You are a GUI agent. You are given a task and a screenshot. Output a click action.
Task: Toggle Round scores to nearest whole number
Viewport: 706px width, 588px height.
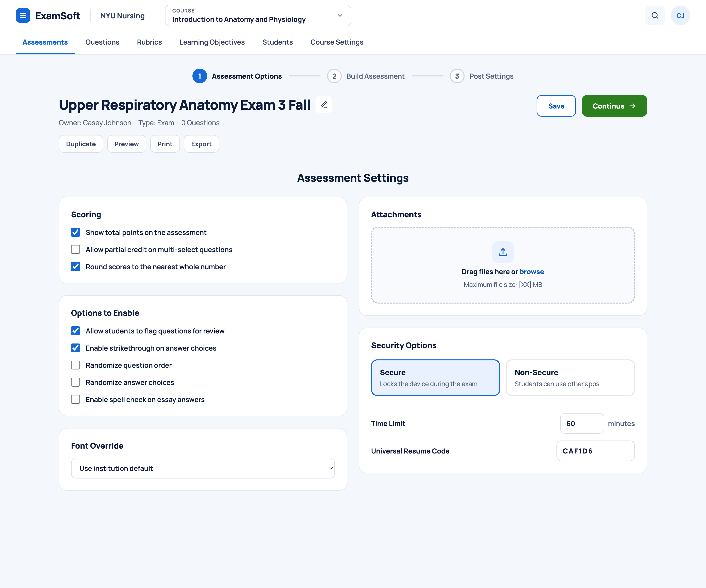(76, 267)
